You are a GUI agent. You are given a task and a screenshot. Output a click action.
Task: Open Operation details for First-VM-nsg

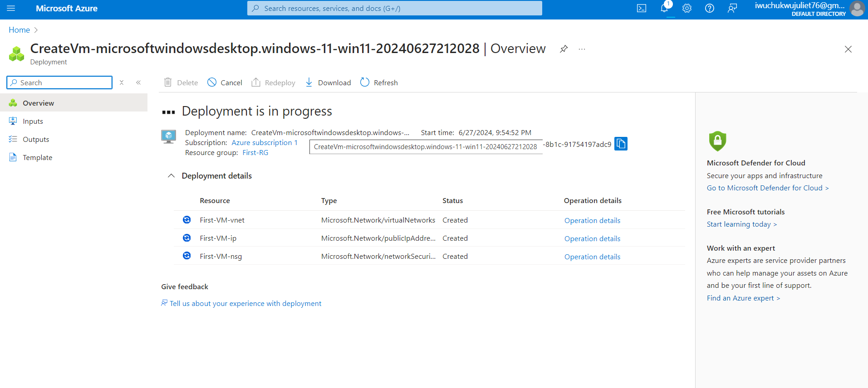coord(592,257)
